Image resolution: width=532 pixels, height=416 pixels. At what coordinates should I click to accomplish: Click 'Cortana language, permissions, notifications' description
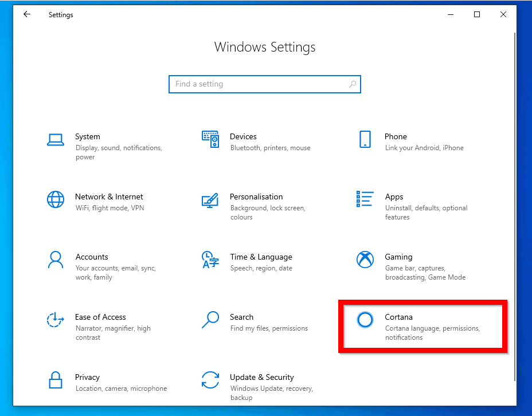433,333
